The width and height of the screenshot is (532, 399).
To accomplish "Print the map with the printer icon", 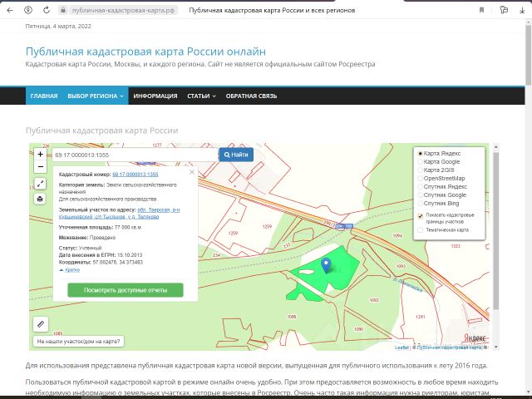I will point(40,199).
